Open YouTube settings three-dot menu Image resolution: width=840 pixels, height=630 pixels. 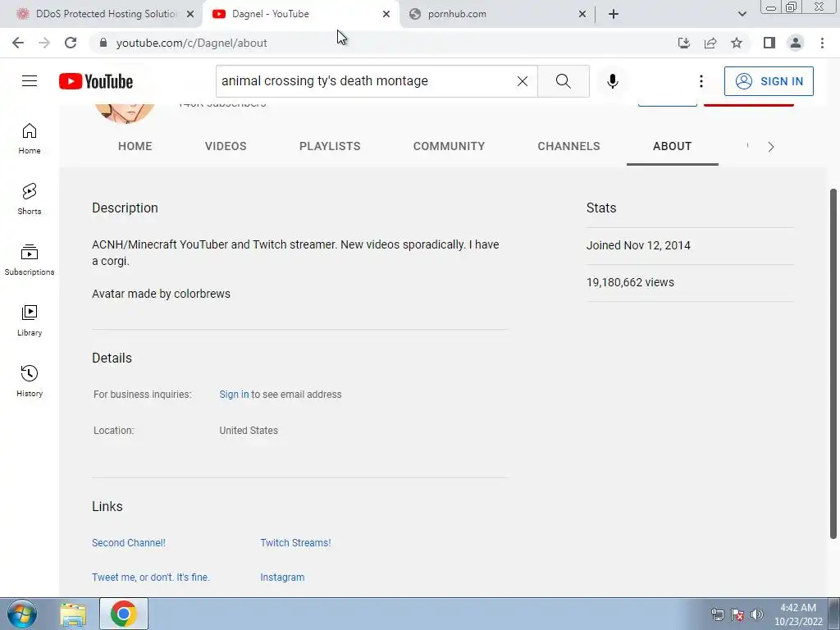coord(701,81)
